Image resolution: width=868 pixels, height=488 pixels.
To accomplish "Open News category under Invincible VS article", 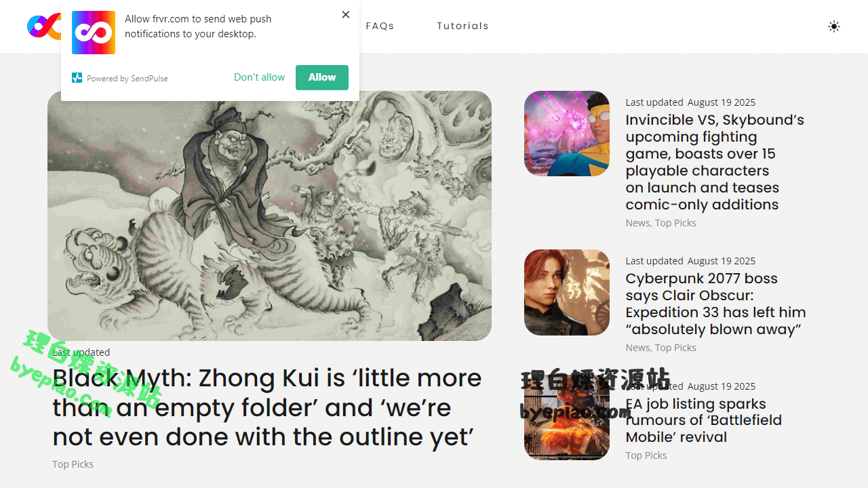I will point(637,223).
